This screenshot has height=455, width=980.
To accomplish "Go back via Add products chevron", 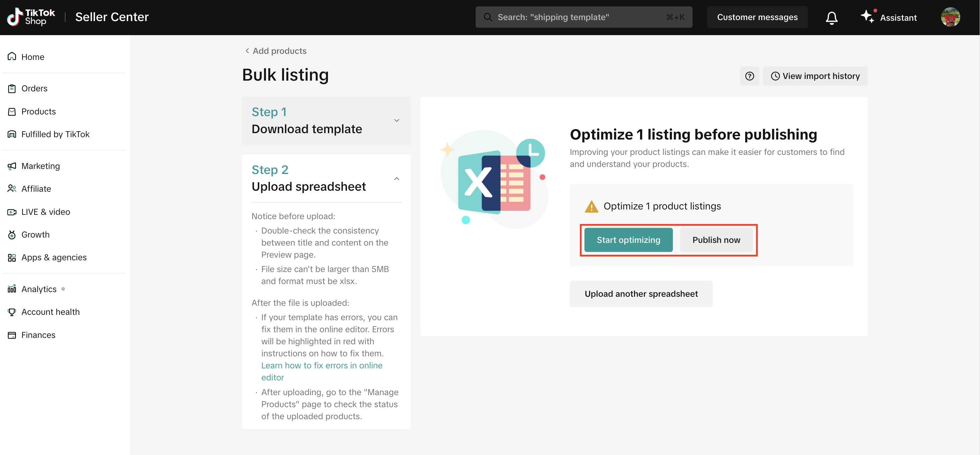I will pyautogui.click(x=247, y=51).
